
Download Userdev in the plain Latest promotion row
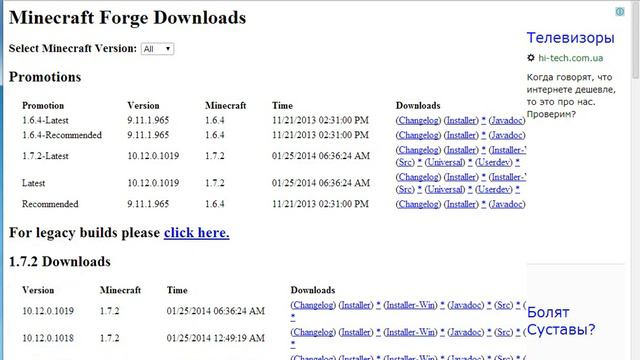(x=493, y=189)
